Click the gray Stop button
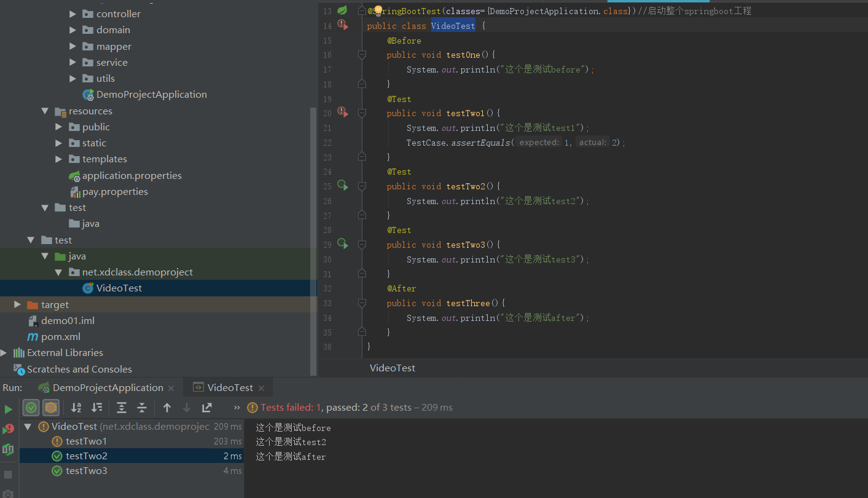This screenshot has height=498, width=868. click(8, 475)
